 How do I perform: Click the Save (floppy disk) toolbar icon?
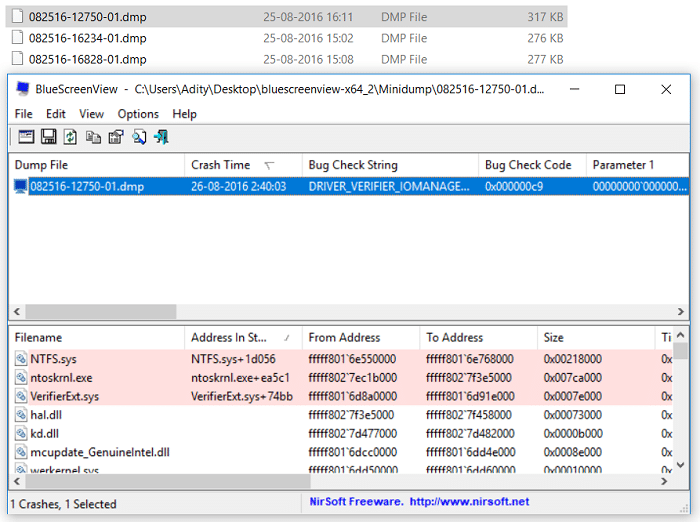48,137
